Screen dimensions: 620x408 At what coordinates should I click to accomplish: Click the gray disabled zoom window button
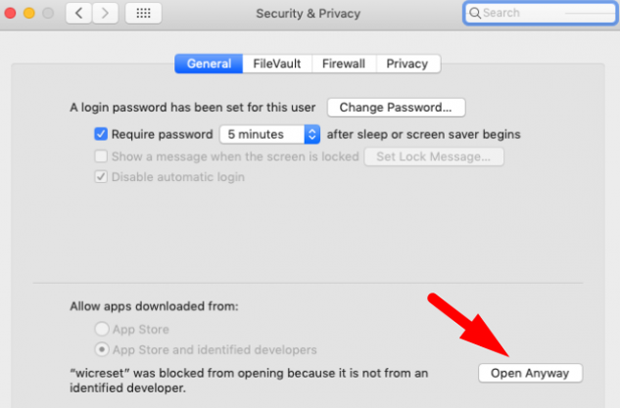click(x=48, y=13)
